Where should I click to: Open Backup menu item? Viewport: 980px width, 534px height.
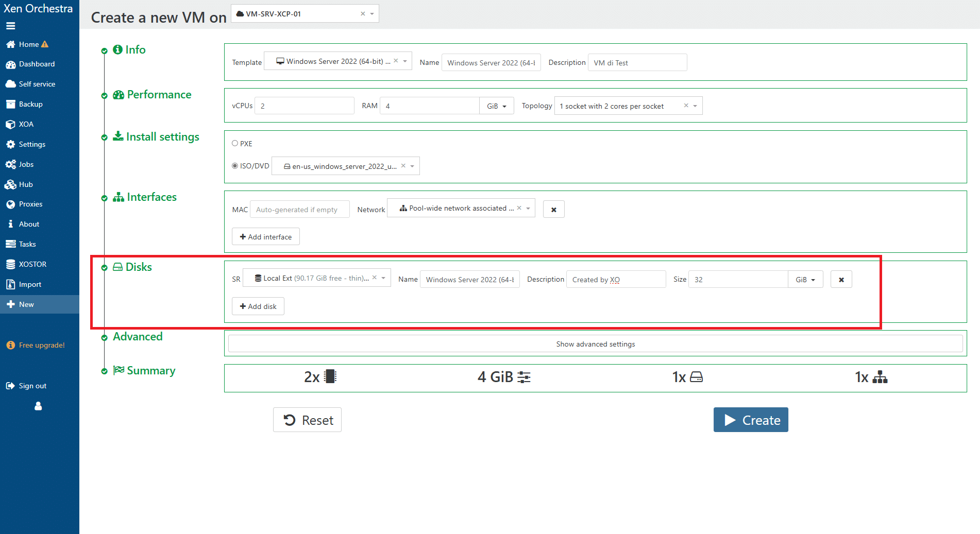tap(40, 104)
